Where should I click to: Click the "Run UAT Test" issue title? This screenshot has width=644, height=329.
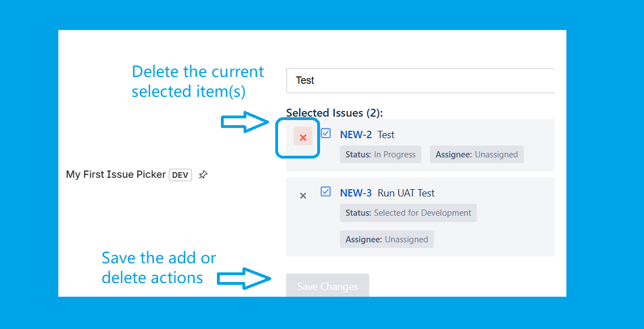tap(406, 193)
